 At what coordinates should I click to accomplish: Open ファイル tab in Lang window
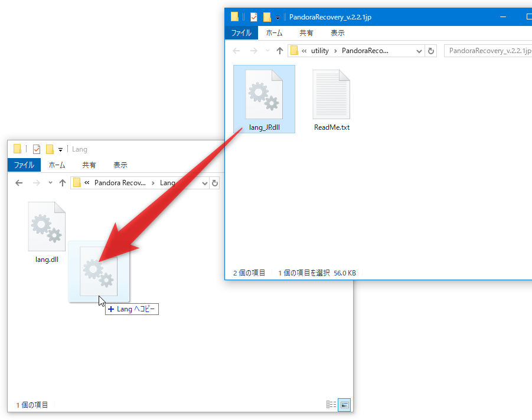(x=24, y=165)
